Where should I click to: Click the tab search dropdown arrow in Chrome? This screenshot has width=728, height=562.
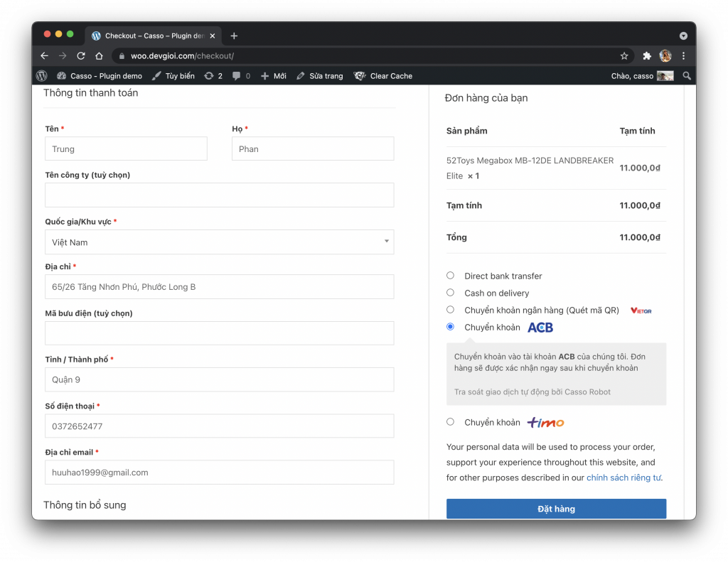click(683, 36)
